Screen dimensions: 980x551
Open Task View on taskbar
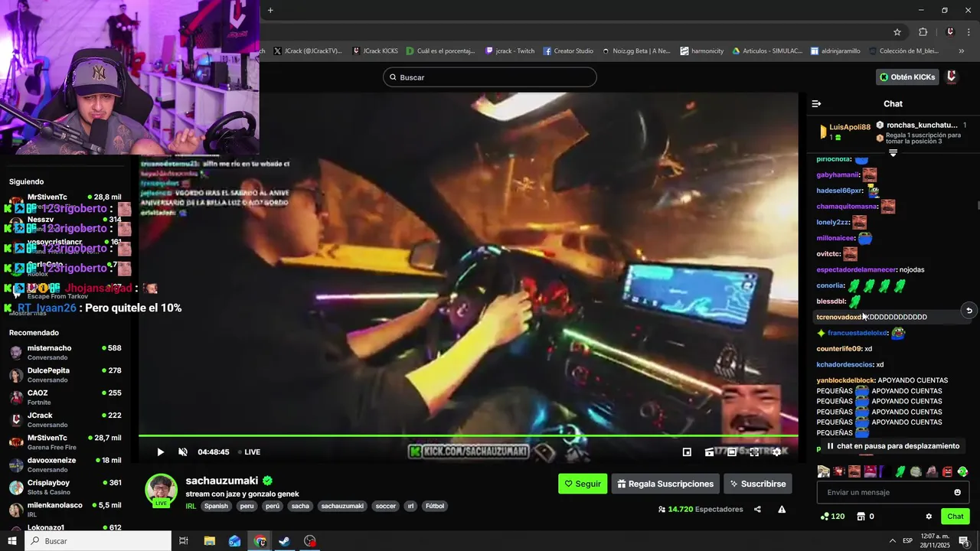[184, 541]
